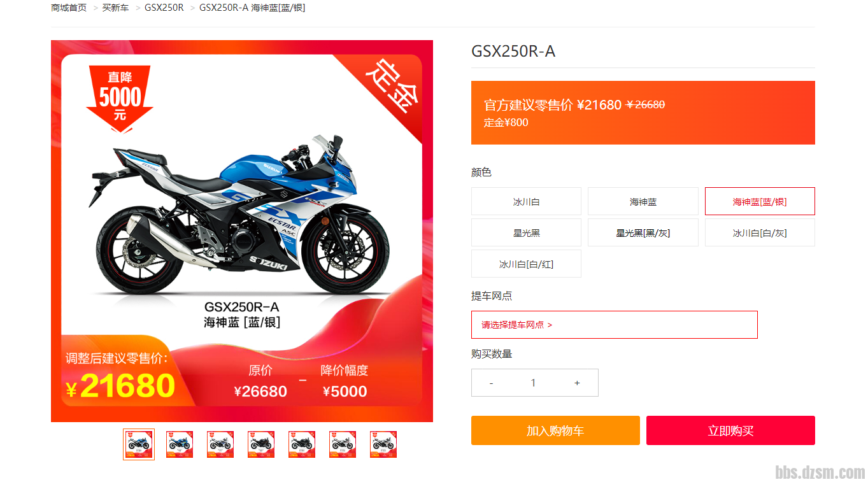View the fifth motorcycle thumbnail
868x482 pixels.
(x=302, y=444)
